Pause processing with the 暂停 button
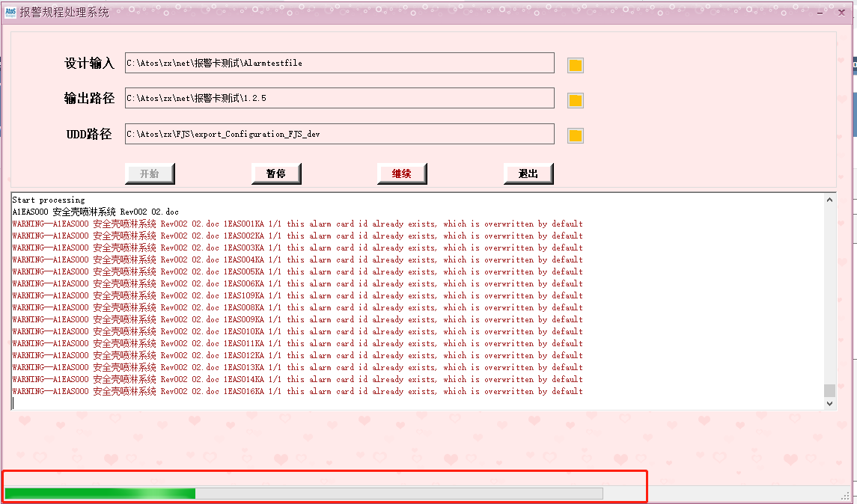The width and height of the screenshot is (857, 504). click(x=276, y=173)
